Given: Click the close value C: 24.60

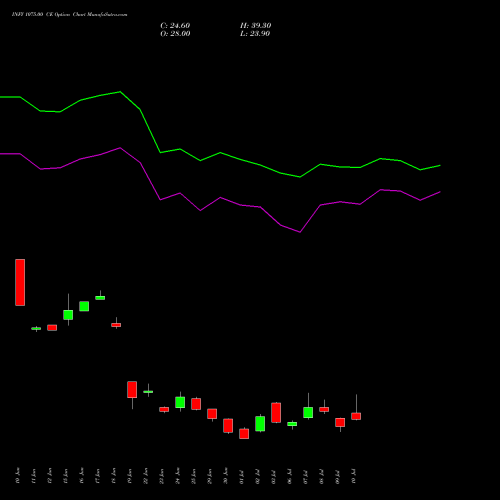Looking at the screenshot, I should (175, 26).
